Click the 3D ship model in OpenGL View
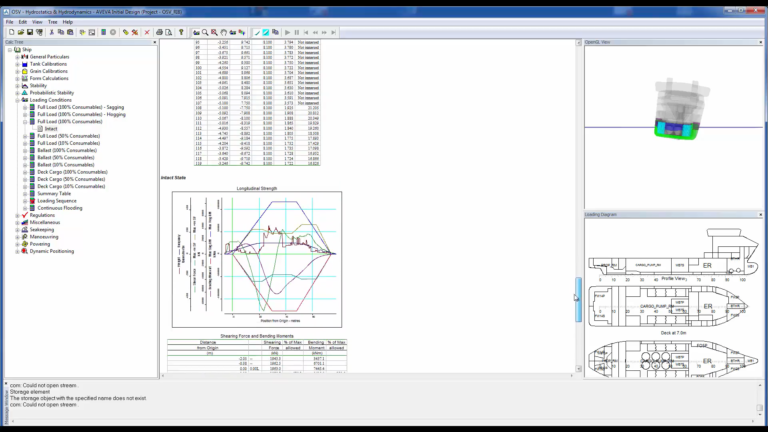 point(681,109)
